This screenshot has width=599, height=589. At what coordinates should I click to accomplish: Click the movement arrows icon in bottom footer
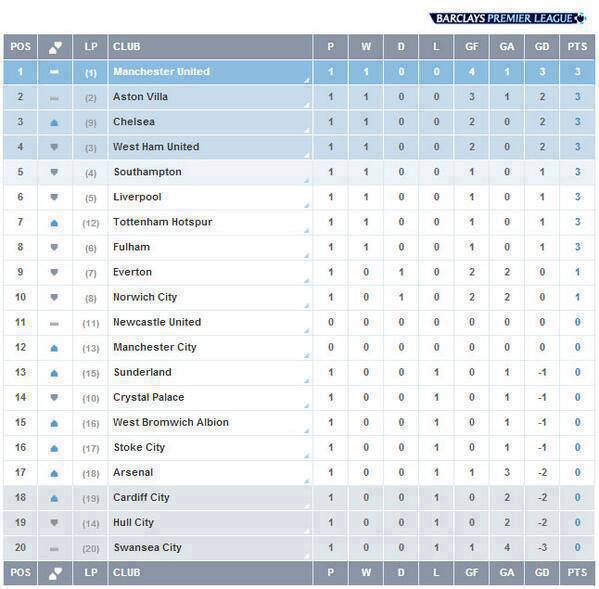pos(55,573)
